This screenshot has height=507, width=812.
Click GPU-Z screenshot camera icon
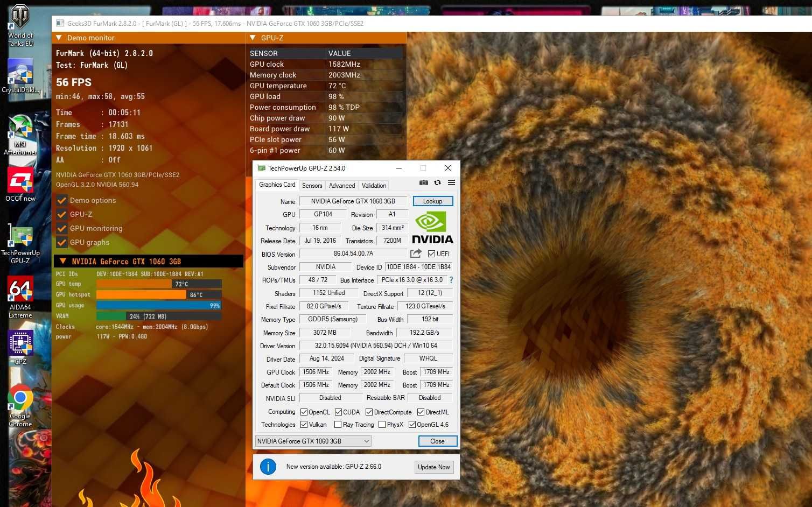click(424, 182)
